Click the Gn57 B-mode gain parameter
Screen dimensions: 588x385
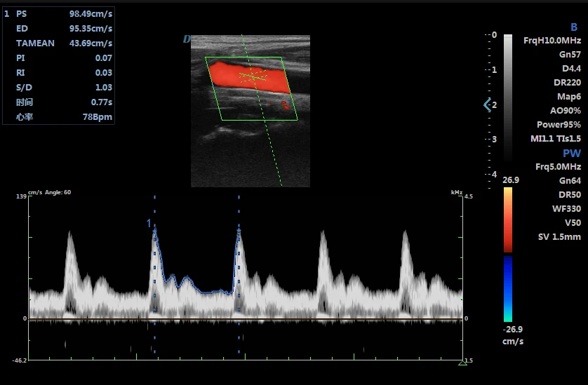pyautogui.click(x=570, y=55)
